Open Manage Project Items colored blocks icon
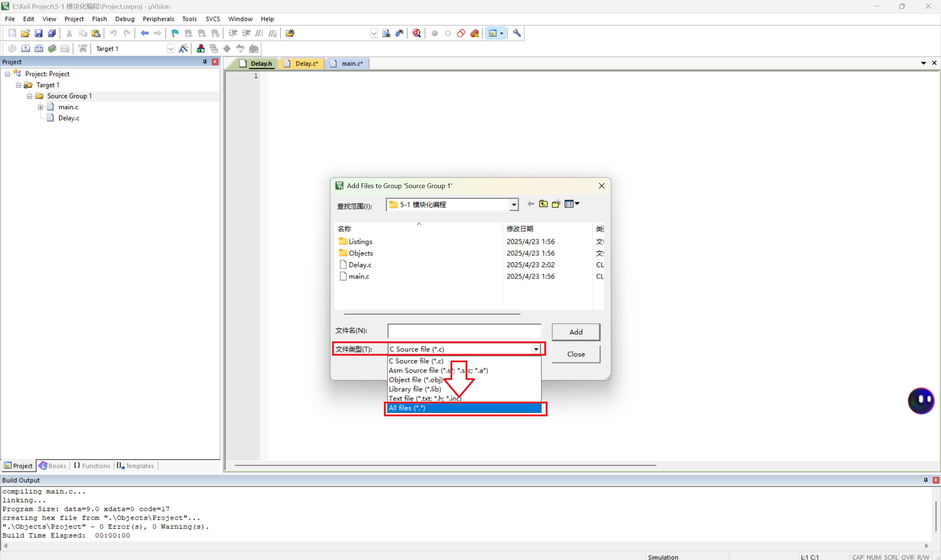 pos(200,49)
